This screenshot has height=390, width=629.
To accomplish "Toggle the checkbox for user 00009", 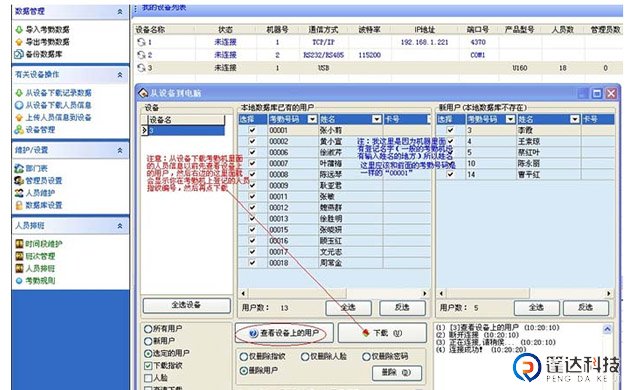I will (252, 185).
